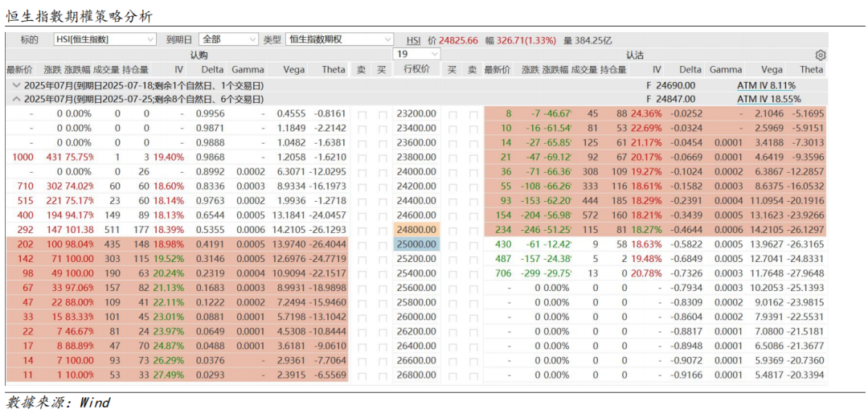Sort puts by Theta column header
The width and height of the screenshot is (868, 418).
tap(812, 69)
